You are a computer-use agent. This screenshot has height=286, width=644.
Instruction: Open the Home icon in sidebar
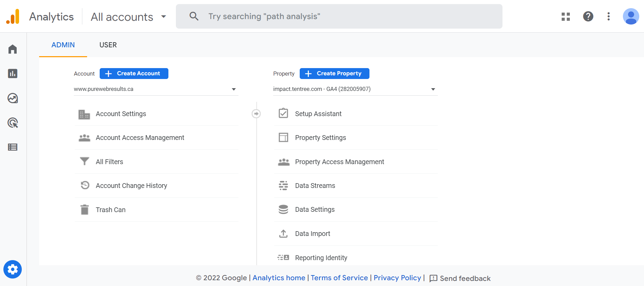pos(13,49)
